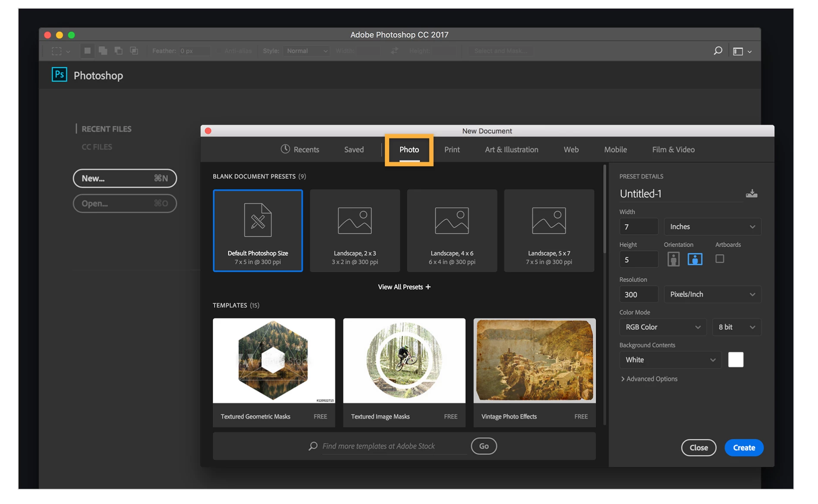Toggle the Anti-alias checkbox in options bar
Viewport: 818px width, 504px height.
pos(219,51)
